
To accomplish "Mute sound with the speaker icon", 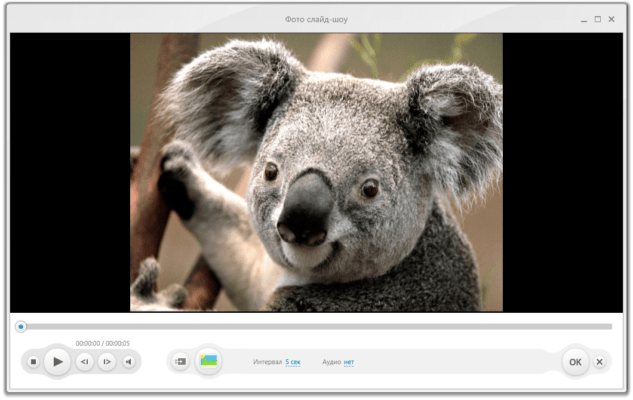I will click(128, 362).
